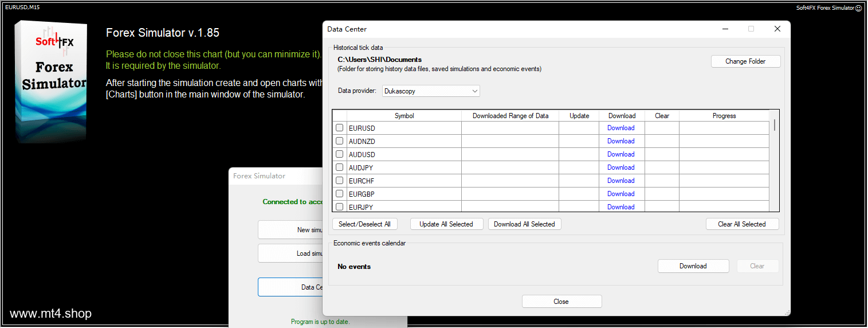Click the Clear column header
Screen dimensions: 868x328
pyautogui.click(x=662, y=116)
